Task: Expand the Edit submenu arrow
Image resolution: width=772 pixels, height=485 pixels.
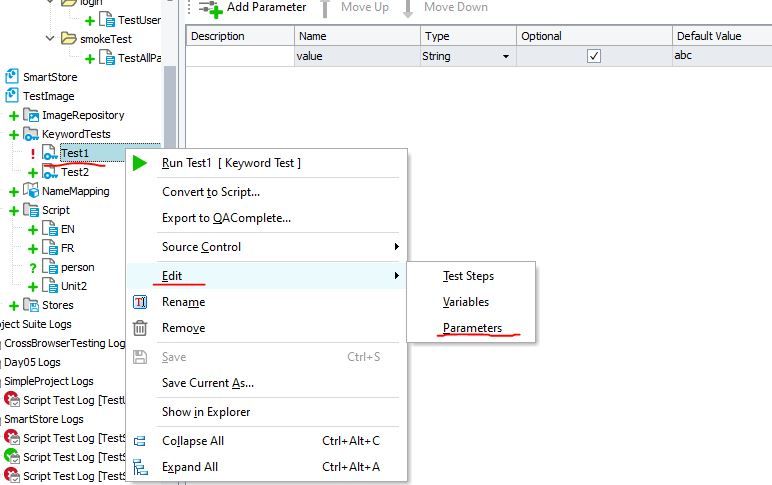Action: pos(396,276)
